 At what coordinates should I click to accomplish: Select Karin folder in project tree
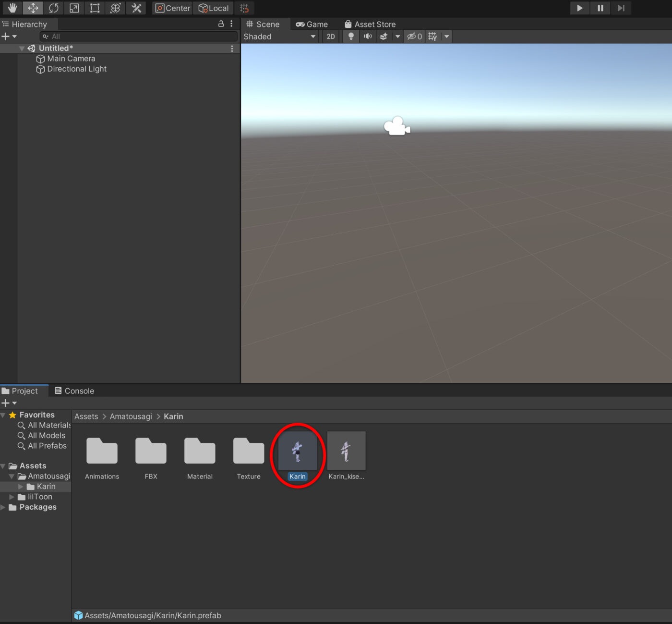pyautogui.click(x=41, y=487)
